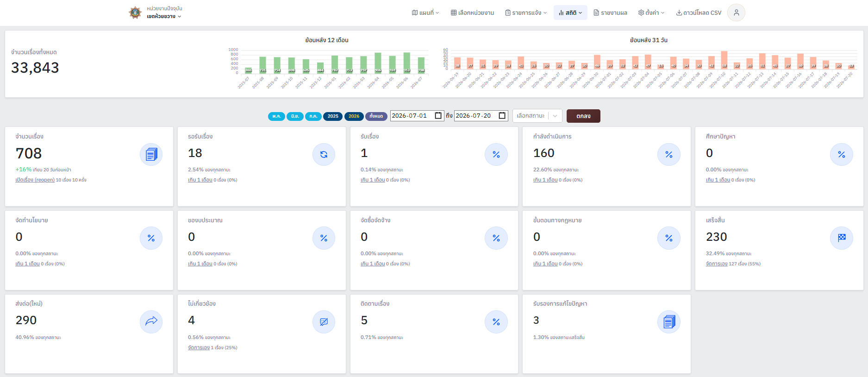Click the user profile avatar icon
868x377 pixels.
pos(736,13)
